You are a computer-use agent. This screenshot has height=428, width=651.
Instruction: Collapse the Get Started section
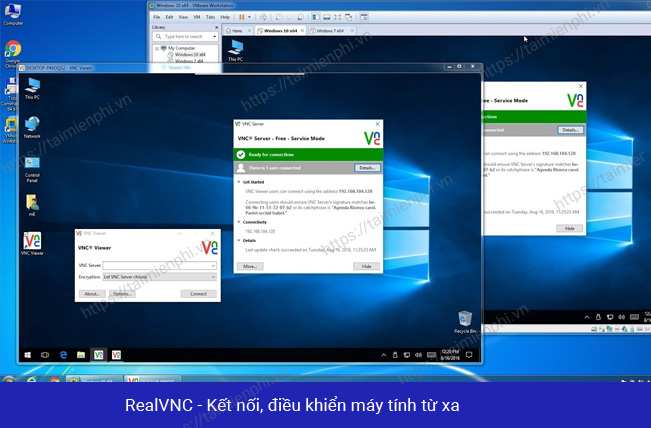coord(239,182)
